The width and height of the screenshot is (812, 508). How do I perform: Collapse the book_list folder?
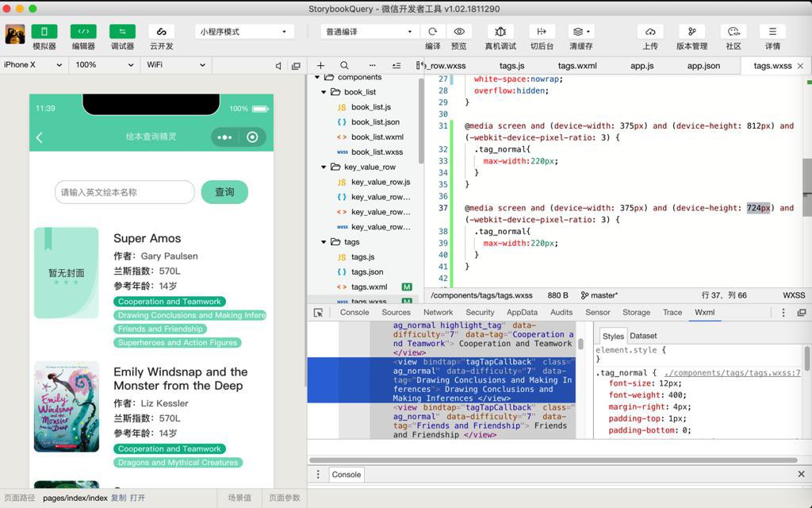324,92
